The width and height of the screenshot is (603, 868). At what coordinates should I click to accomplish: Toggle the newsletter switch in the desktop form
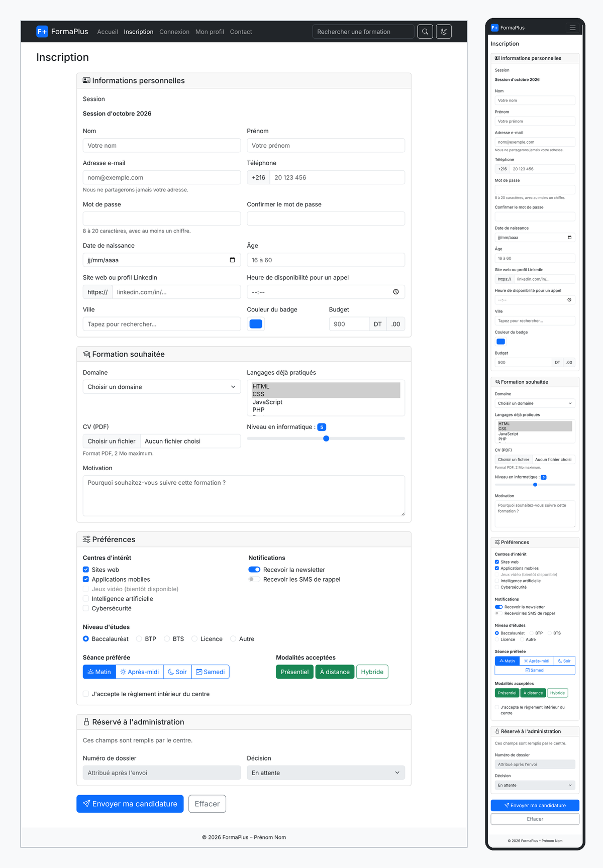(x=254, y=570)
